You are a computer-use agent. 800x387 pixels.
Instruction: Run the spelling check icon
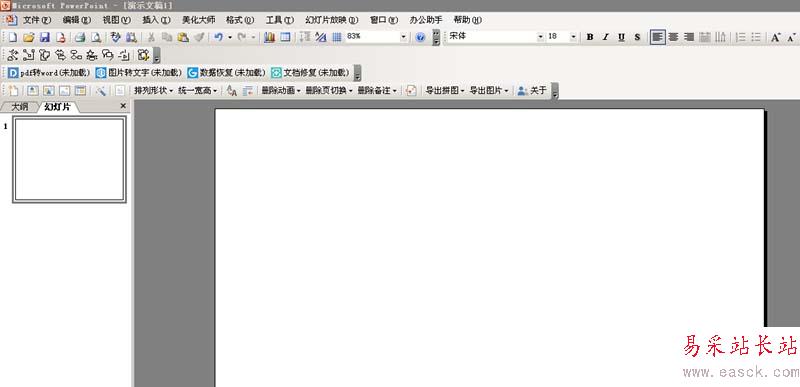(115, 37)
